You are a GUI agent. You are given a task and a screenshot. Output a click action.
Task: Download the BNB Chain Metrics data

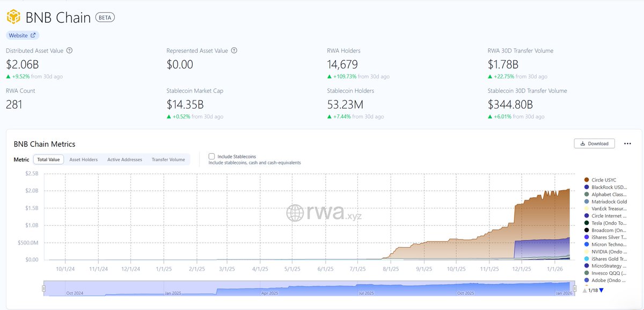[595, 143]
